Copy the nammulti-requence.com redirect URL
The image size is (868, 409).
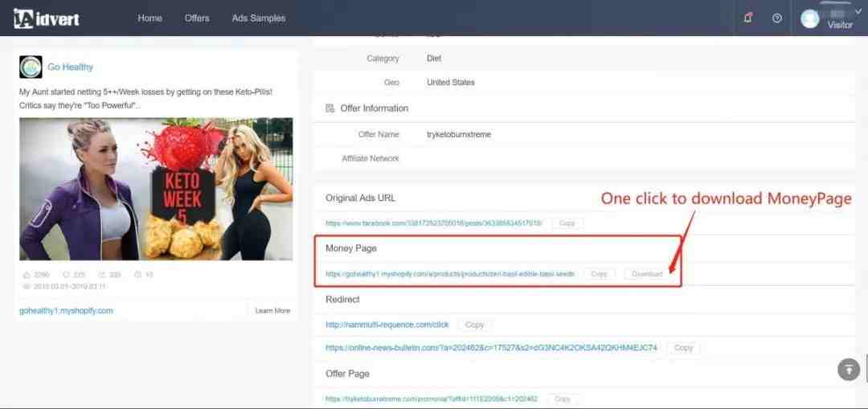click(474, 325)
